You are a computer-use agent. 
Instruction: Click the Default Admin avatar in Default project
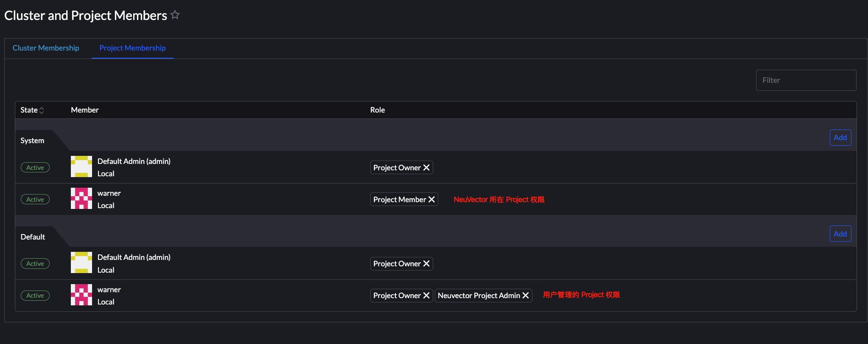coord(81,262)
